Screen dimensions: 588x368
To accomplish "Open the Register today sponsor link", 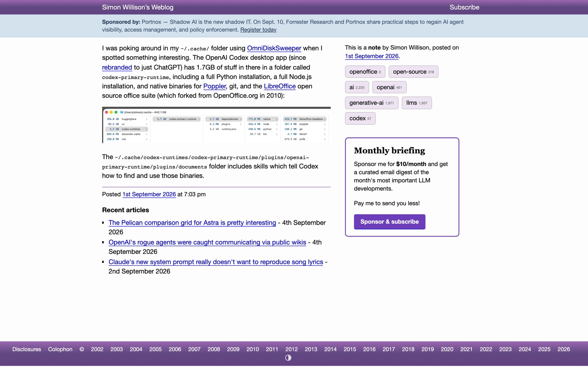I will [x=258, y=30].
